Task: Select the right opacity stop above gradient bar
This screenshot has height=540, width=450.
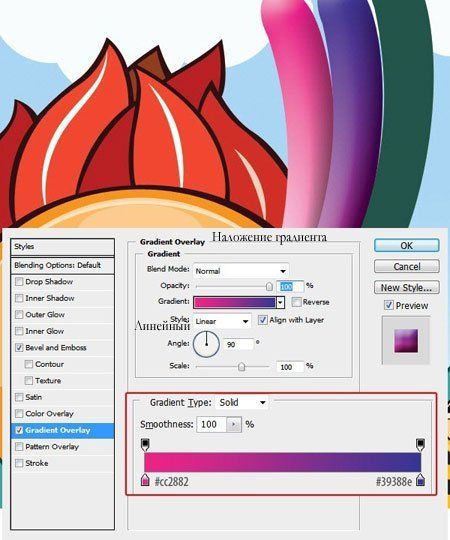Action: point(420,445)
